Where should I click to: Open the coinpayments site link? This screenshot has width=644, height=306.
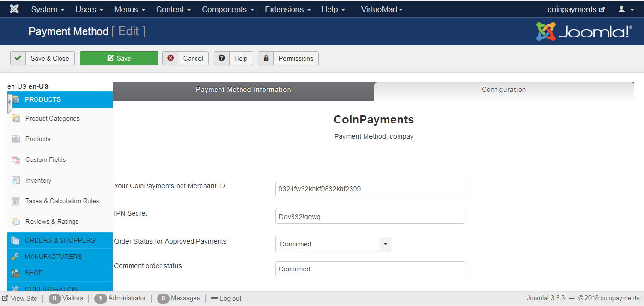click(576, 9)
